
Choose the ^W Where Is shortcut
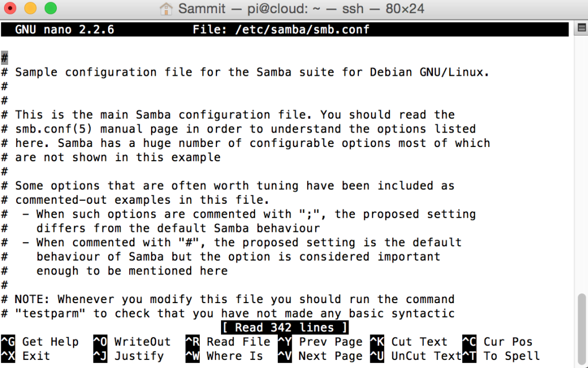tap(225, 355)
